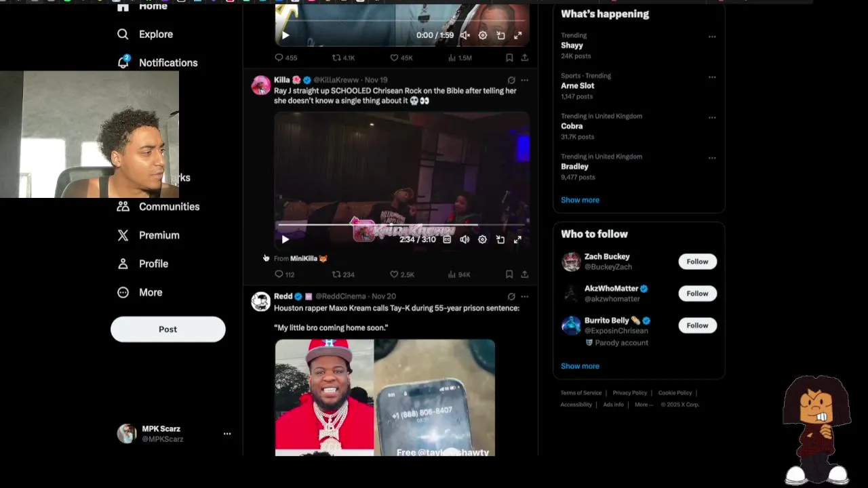The width and height of the screenshot is (868, 488).
Task: Like Killa's post with 2.5K likes
Action: [401, 274]
